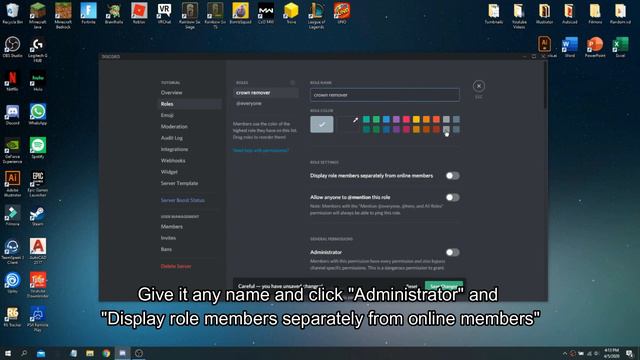Open Logitech G HUB shortcut
Image resolution: width=640 pixels, height=360 pixels.
click(x=38, y=50)
